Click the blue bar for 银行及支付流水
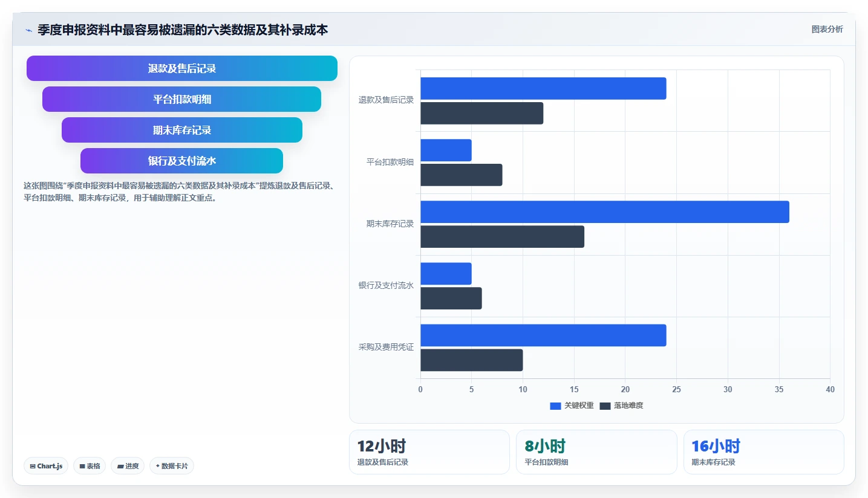 (446, 274)
